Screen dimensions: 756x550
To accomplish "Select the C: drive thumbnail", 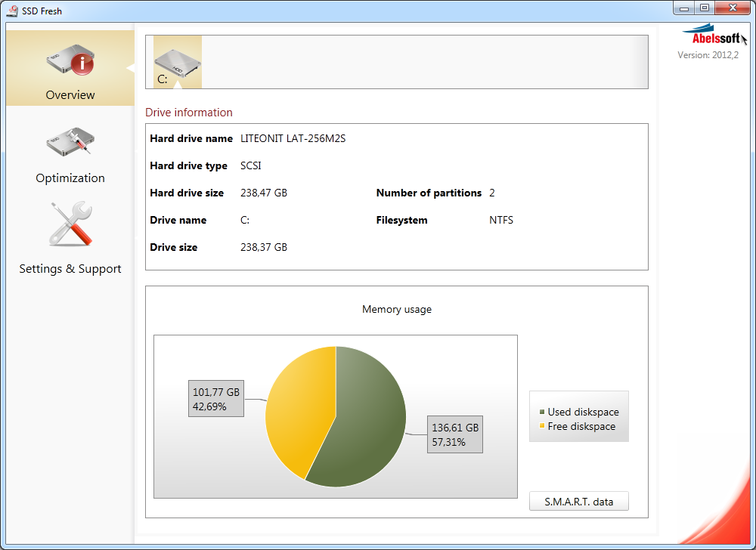I will (x=178, y=60).
